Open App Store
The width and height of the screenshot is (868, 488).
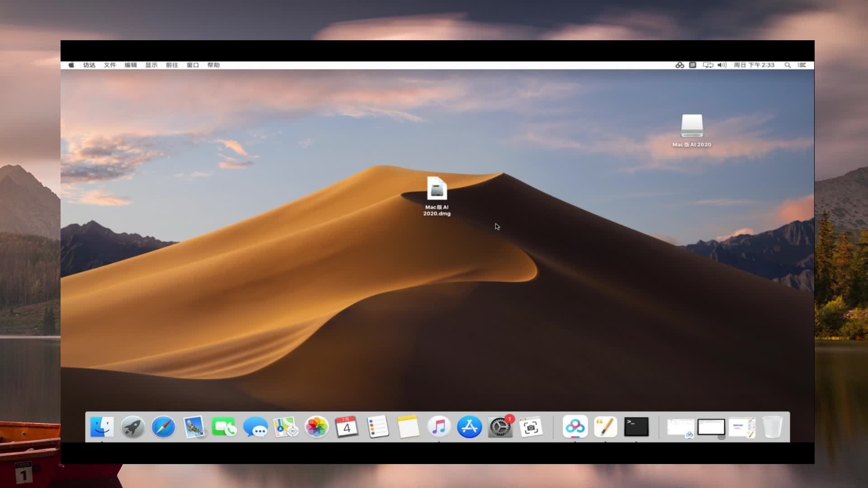468,426
